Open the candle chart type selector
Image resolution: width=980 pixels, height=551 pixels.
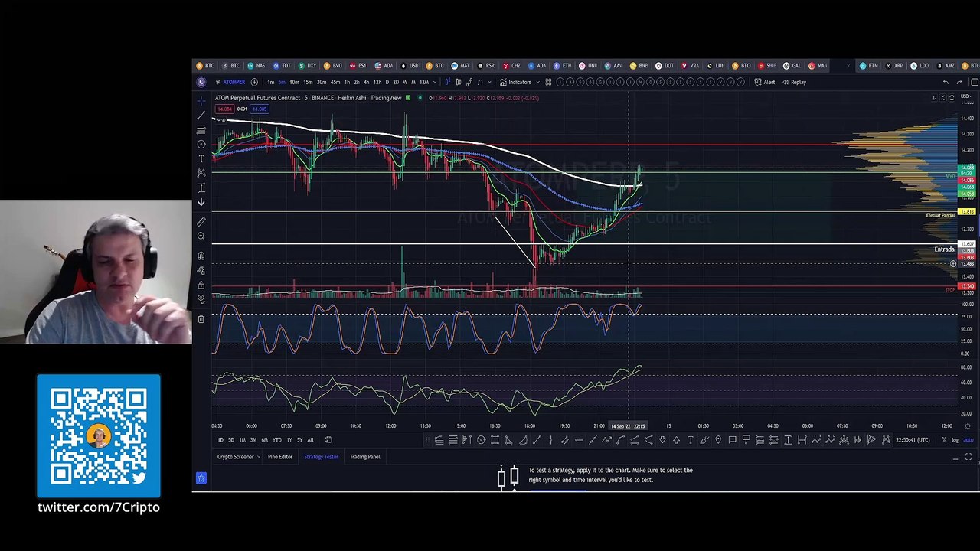coord(458,82)
